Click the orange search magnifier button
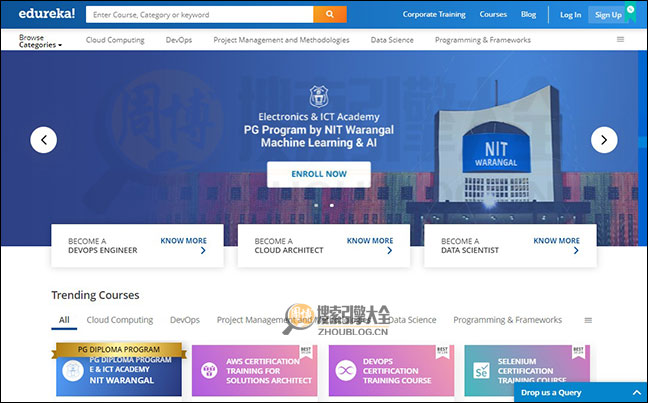 click(x=330, y=14)
